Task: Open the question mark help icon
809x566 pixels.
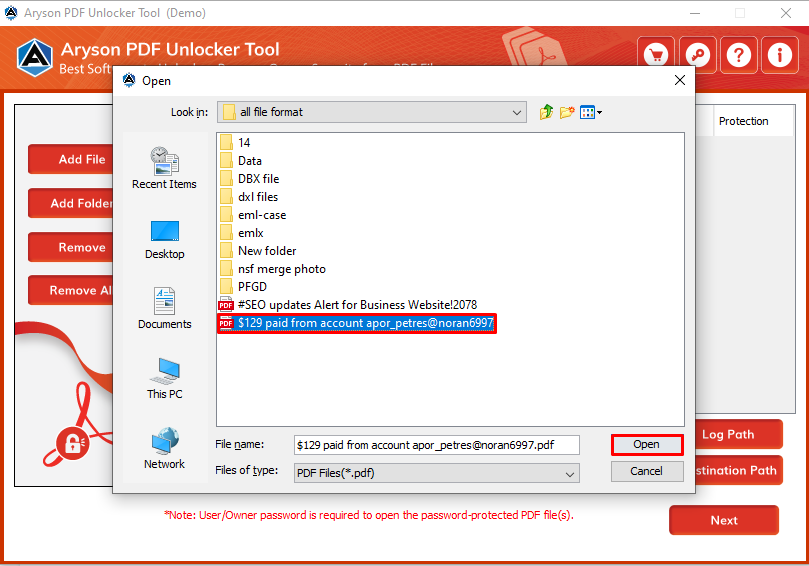Action: (739, 55)
